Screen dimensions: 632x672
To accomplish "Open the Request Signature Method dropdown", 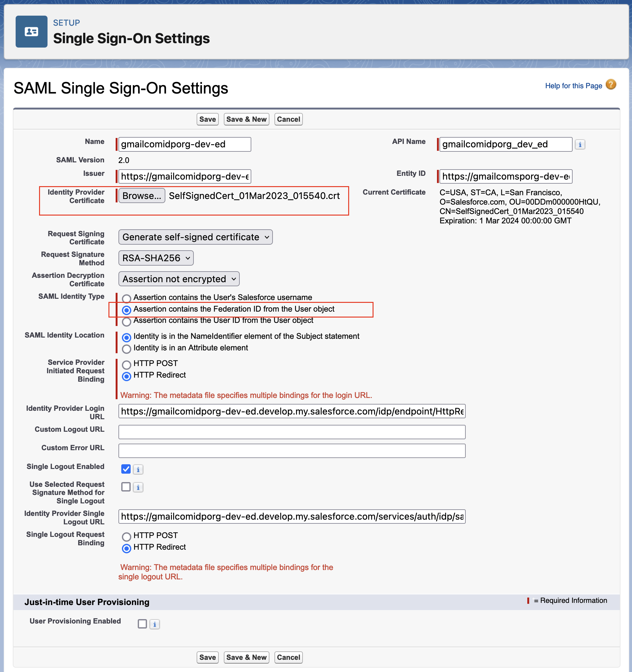I will click(x=156, y=258).
